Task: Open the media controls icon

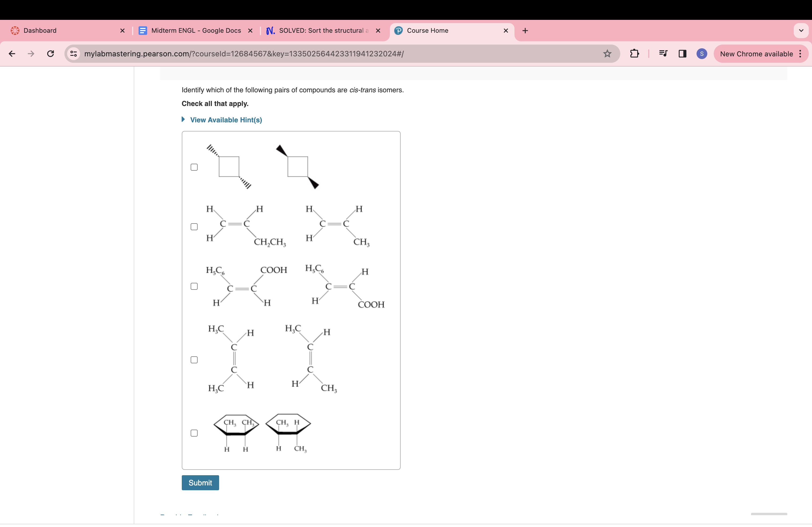Action: [x=663, y=53]
